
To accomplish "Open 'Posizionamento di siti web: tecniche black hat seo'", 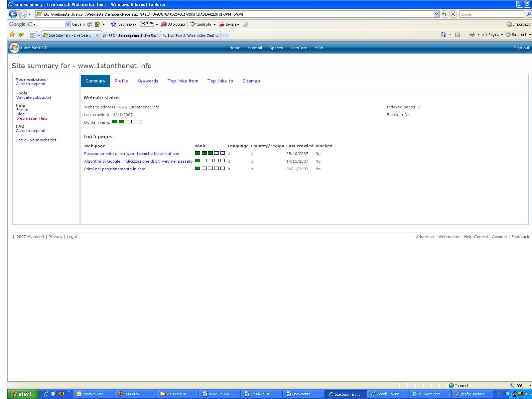I will [132, 154].
